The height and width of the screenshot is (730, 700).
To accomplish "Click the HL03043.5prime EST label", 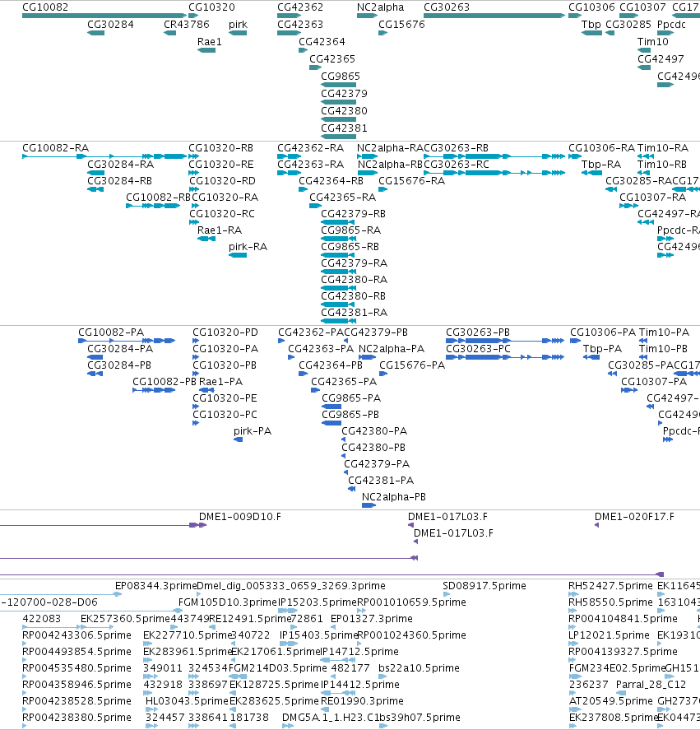I will pyautogui.click(x=187, y=701).
